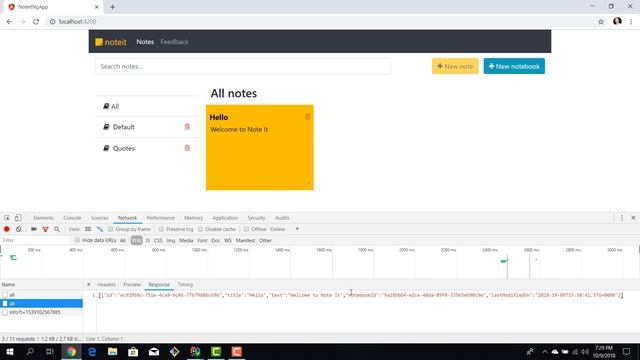Filter requests by Img type

pos(171,240)
